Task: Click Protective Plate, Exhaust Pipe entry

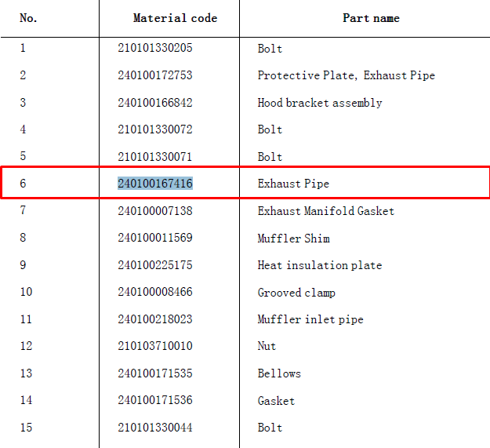Action: [347, 75]
